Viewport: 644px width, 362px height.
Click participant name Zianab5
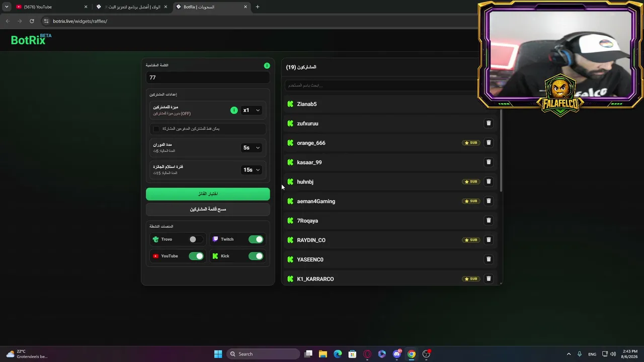click(307, 104)
